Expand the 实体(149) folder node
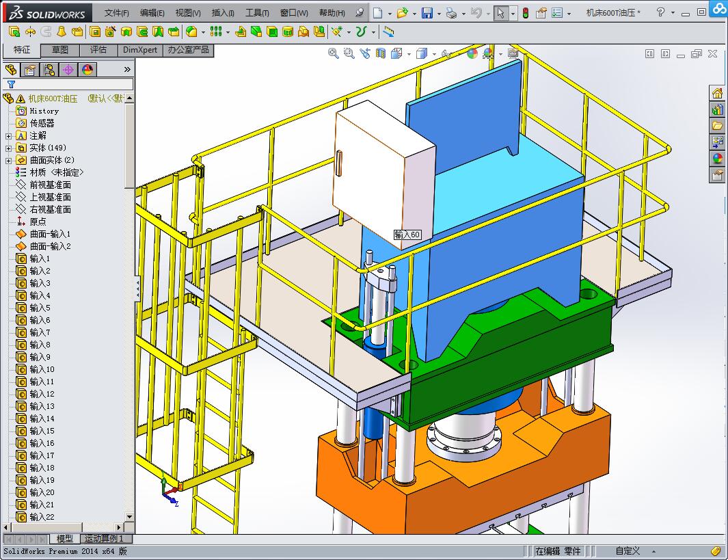 click(x=8, y=148)
